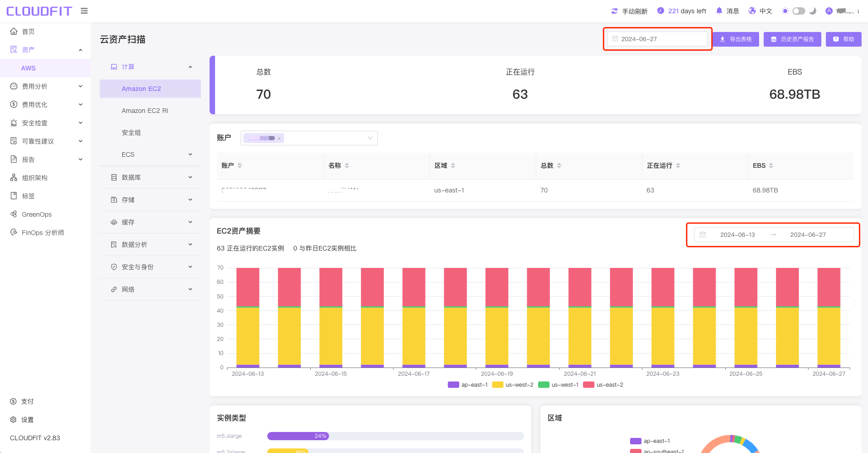Click the m5.xlarge 24% progress bar
The height and width of the screenshot is (453, 868).
pyautogui.click(x=395, y=436)
